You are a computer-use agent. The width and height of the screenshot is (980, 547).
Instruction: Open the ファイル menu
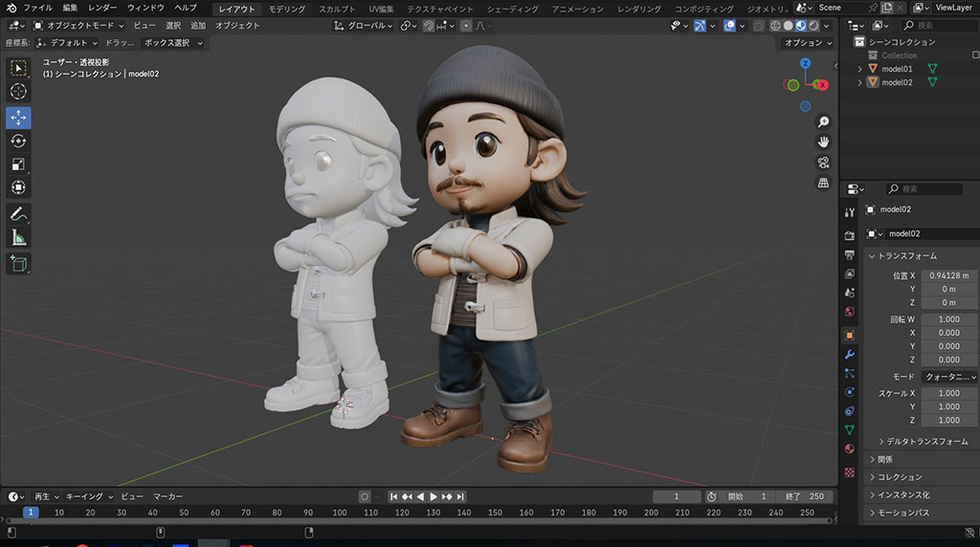click(38, 8)
